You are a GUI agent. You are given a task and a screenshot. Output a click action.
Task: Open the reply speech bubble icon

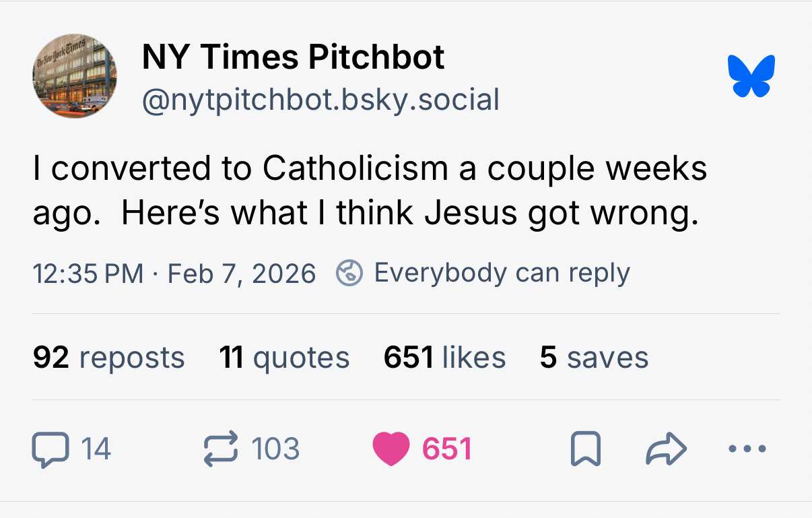click(x=50, y=449)
